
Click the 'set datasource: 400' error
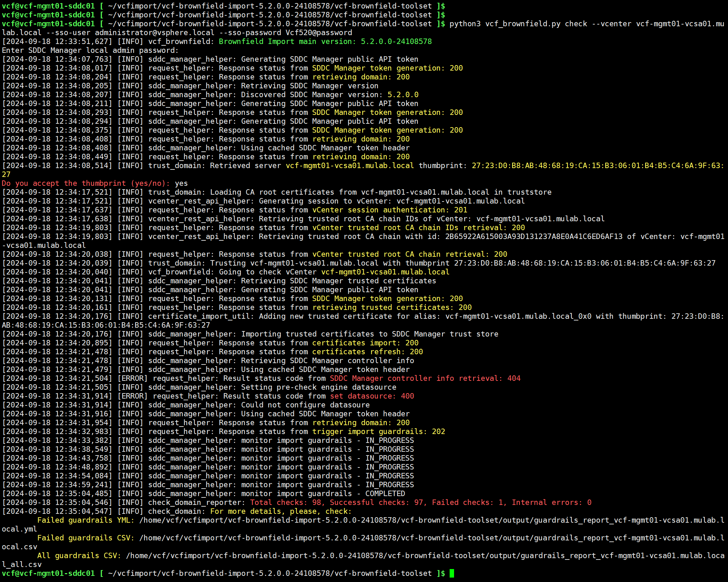click(x=372, y=396)
